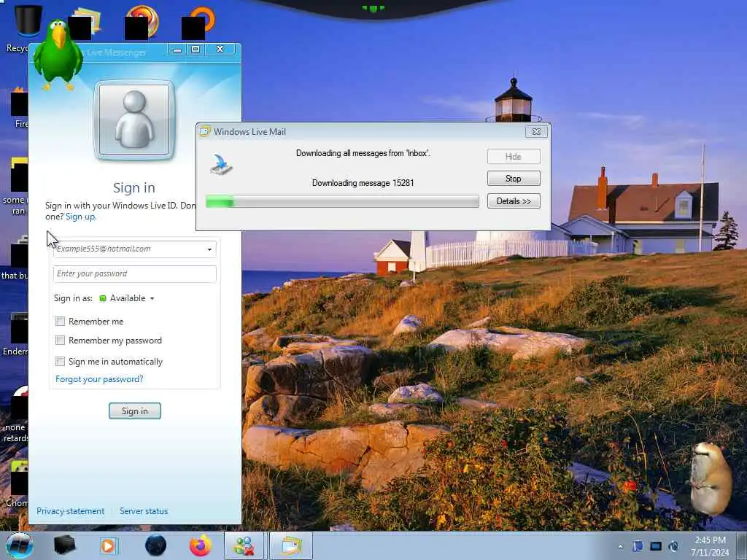The height and width of the screenshot is (560, 747).
Task: Maximize the Windows Live Messenger window
Action: (196, 49)
